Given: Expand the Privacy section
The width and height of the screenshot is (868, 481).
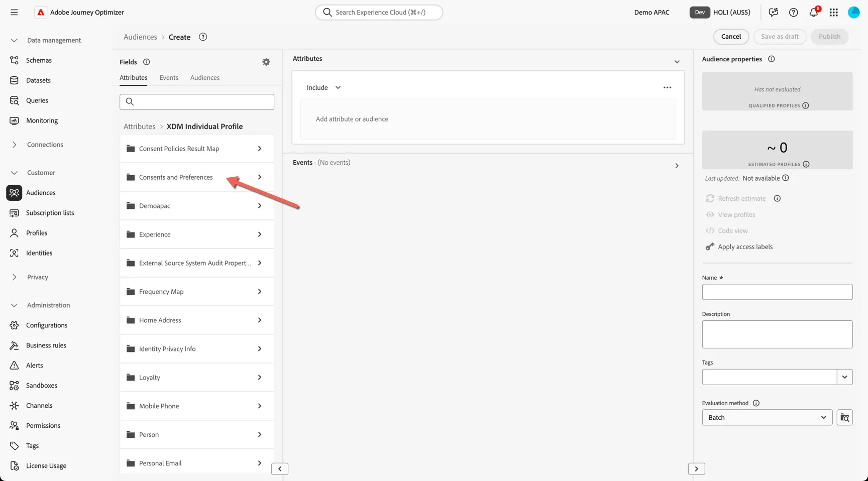Looking at the screenshot, I should click(x=14, y=277).
